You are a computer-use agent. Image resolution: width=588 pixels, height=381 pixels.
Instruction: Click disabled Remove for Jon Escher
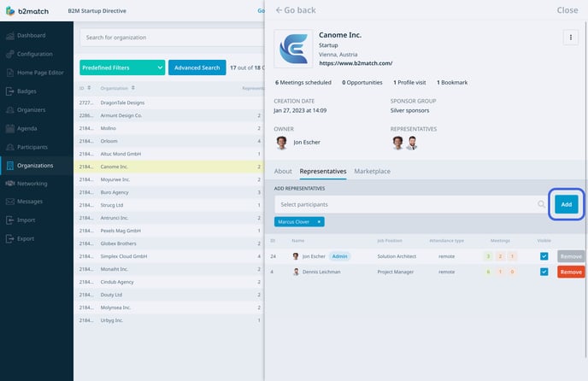[571, 256]
